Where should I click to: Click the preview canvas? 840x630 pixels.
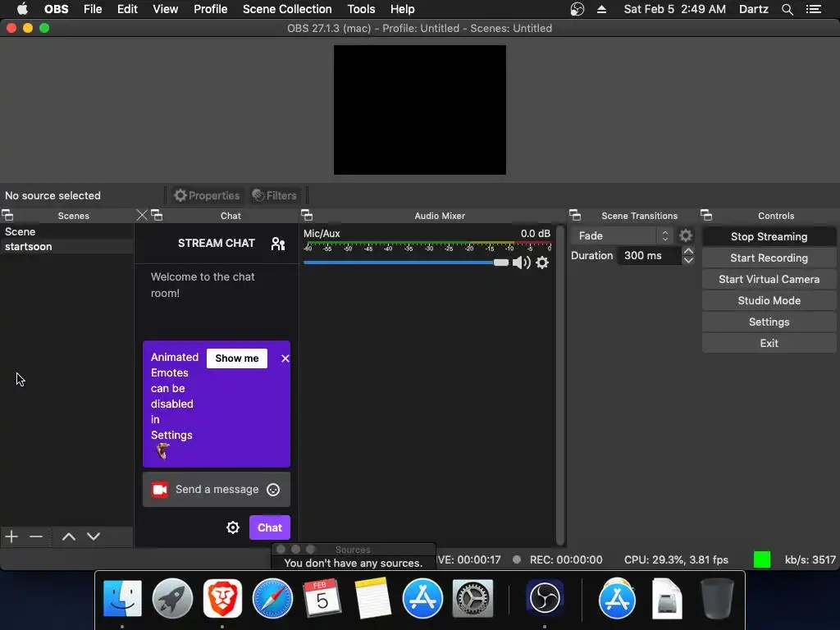(x=419, y=110)
